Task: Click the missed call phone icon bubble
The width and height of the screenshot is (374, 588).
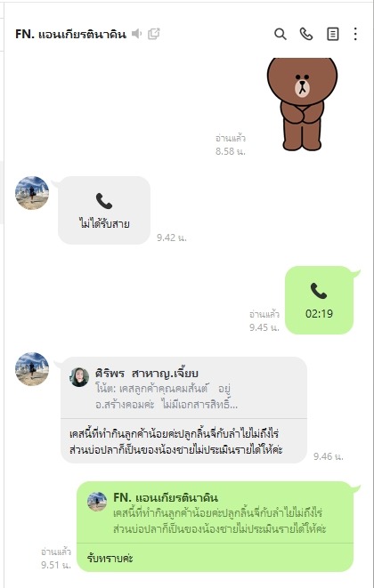Action: click(104, 210)
